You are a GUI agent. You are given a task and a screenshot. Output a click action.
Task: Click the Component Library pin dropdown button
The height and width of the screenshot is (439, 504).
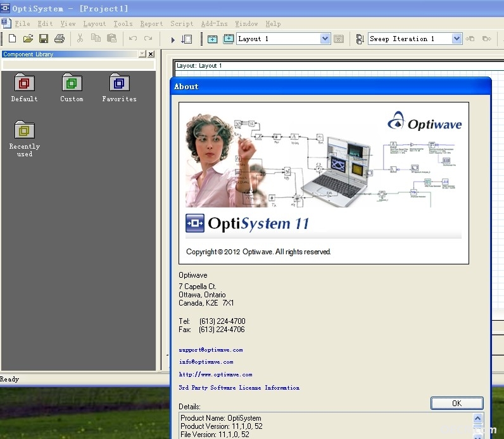click(x=142, y=54)
